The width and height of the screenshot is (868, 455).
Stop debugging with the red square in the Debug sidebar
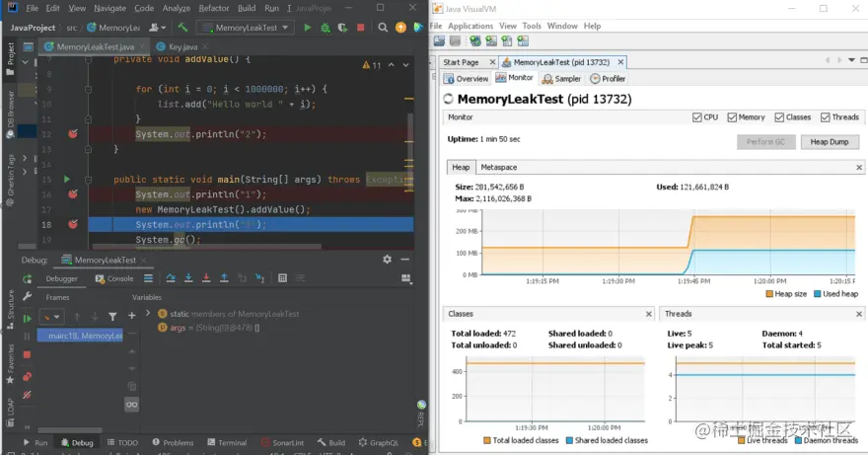27,354
